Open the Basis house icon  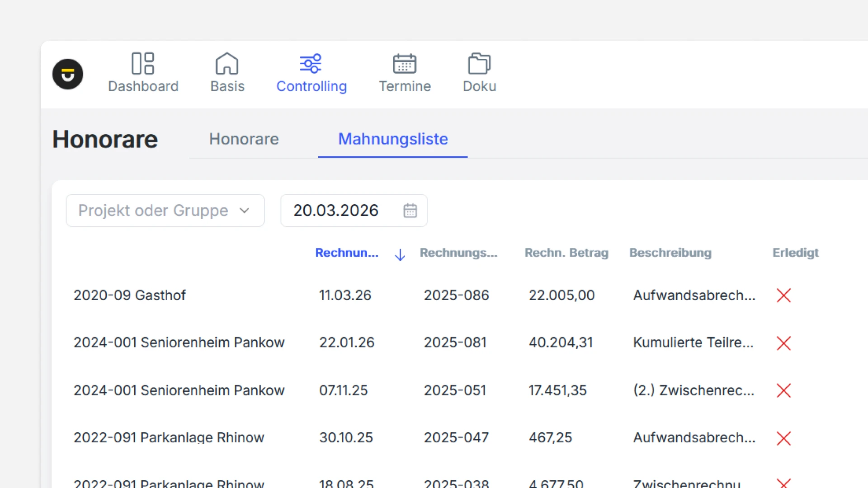(227, 63)
